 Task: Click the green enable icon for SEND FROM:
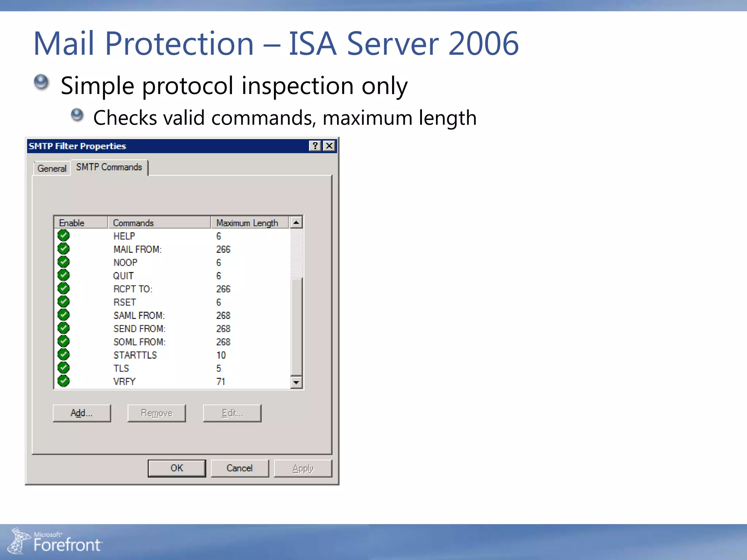[x=63, y=328]
